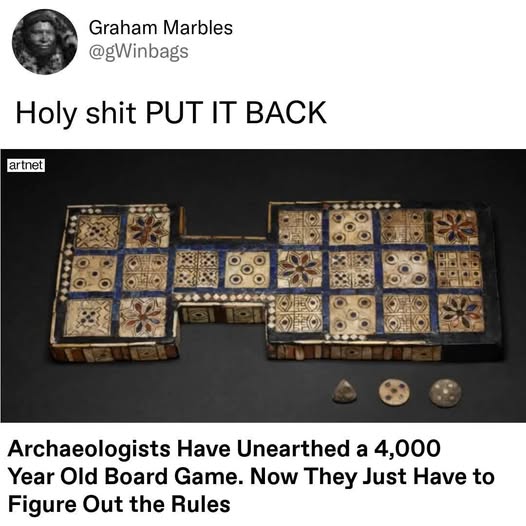Click the dotted-grid square in the bridge
Screen dimensions: 526x526
[x=196, y=269]
